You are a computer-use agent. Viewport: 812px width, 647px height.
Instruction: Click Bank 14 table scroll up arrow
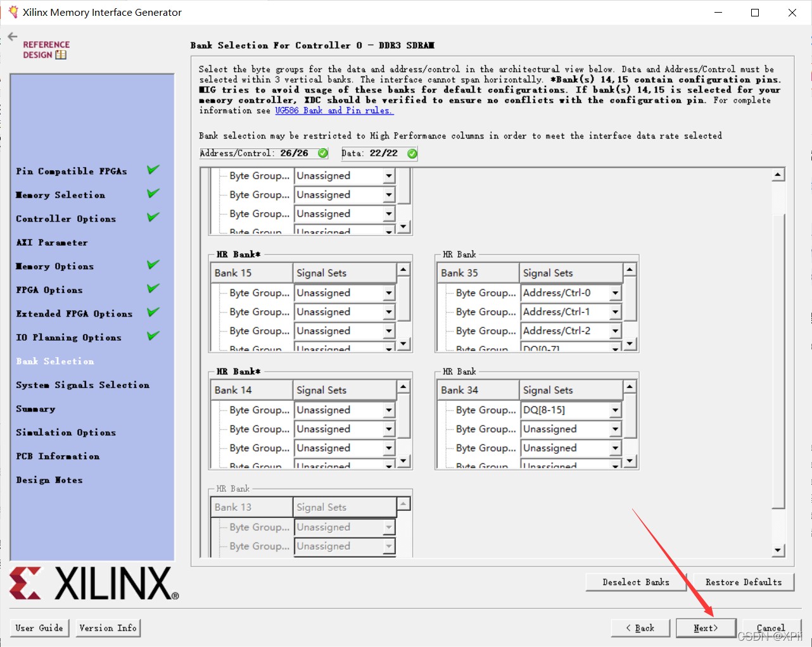pos(403,387)
